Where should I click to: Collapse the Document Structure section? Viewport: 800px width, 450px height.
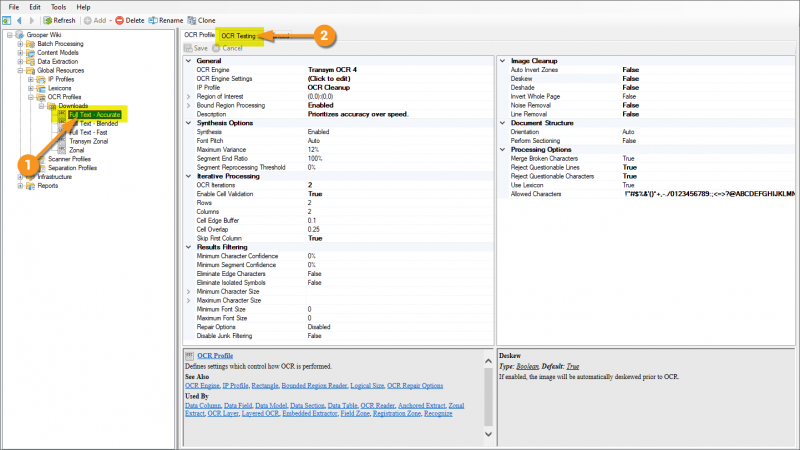coord(503,123)
